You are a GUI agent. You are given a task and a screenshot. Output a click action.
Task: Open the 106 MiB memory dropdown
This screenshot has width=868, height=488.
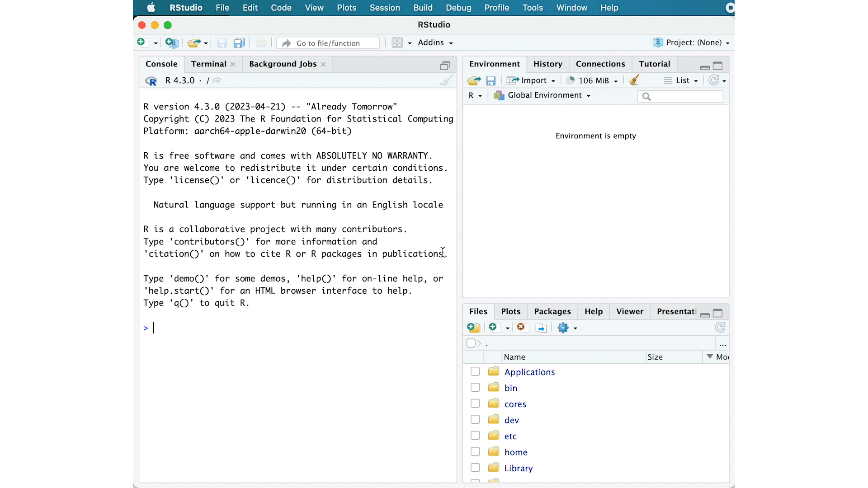(x=592, y=80)
